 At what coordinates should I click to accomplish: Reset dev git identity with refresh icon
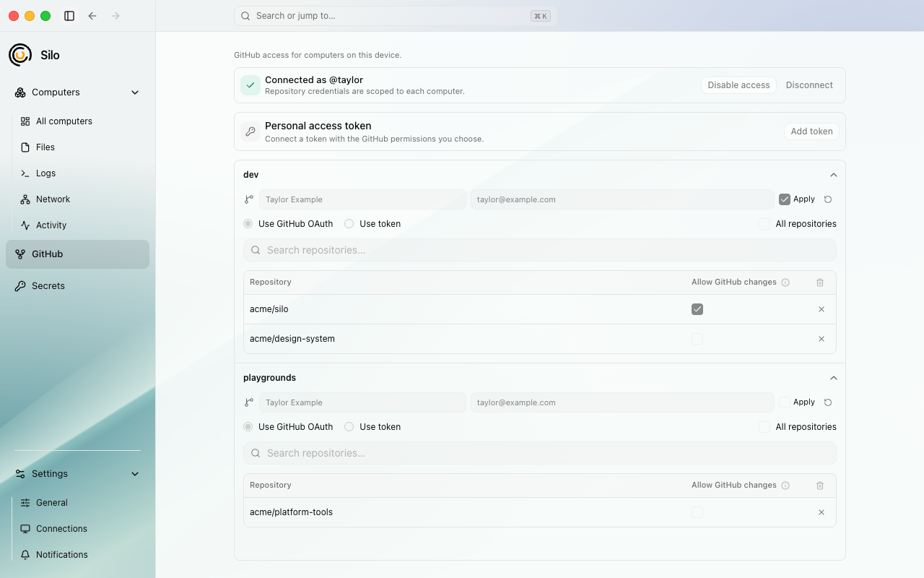pos(828,199)
